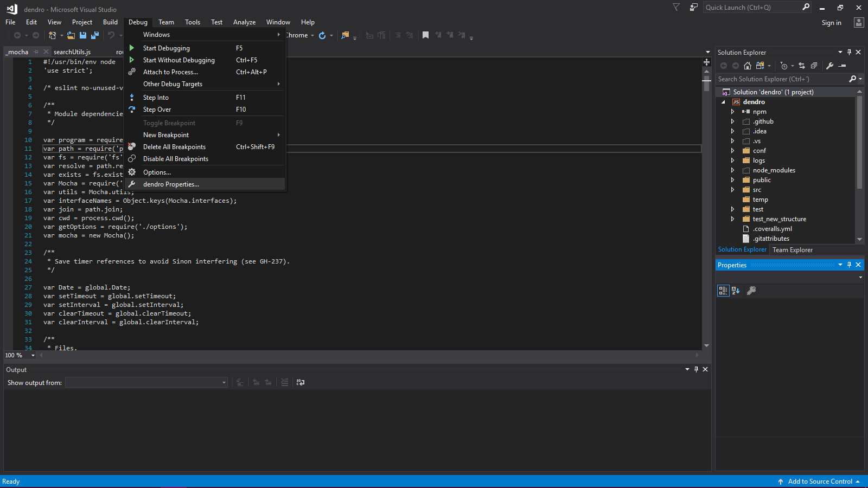The width and height of the screenshot is (868, 488).
Task: Close the _mocha editor tab
Action: (46, 52)
